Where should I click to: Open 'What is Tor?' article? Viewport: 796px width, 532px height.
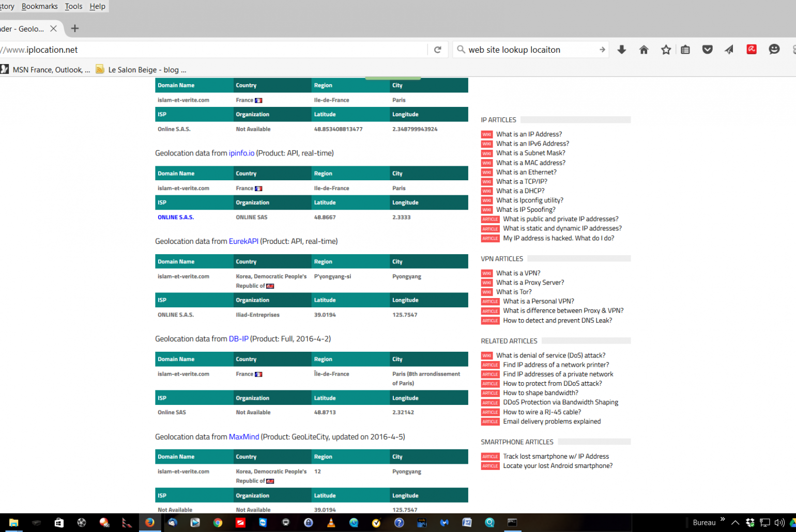coord(514,292)
